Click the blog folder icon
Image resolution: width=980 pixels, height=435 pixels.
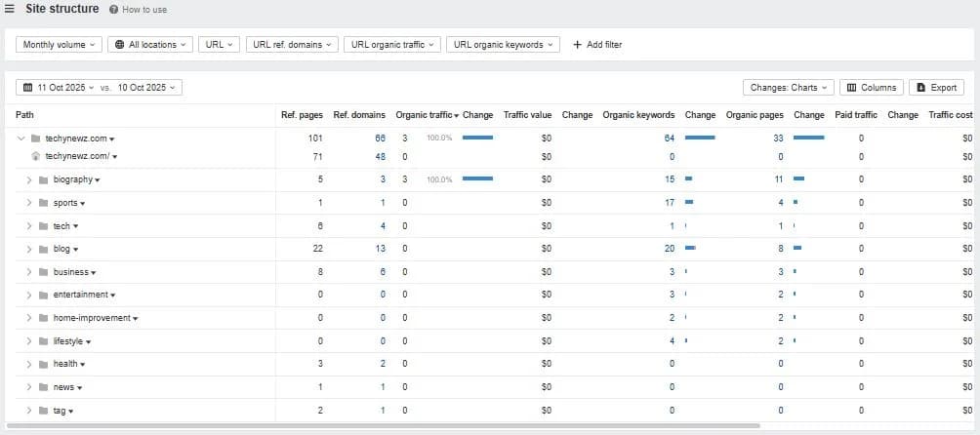coord(43,249)
